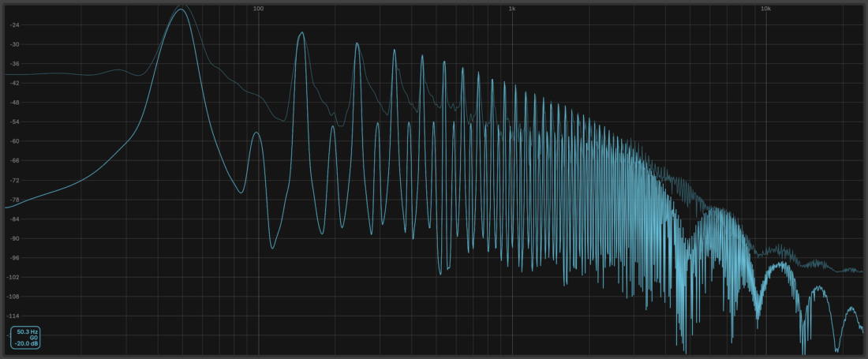
Task: Click the -66 dB scale label
Action: pyautogui.click(x=14, y=160)
